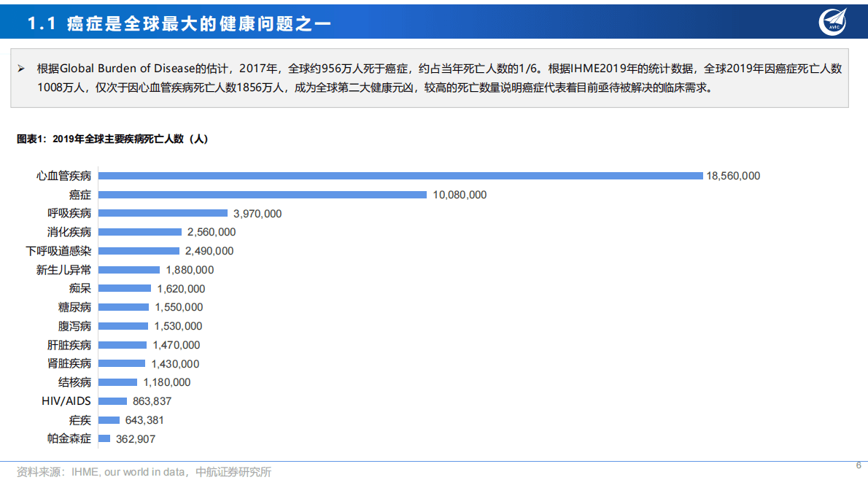868x488 pixels.
Task: Click the 资料来源 source footnote text
Action: (144, 472)
